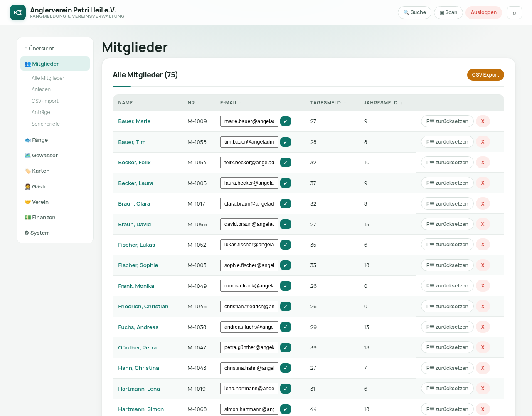This screenshot has width=532, height=416.
Task: Reset password for Felix Becker
Action: tap(447, 163)
